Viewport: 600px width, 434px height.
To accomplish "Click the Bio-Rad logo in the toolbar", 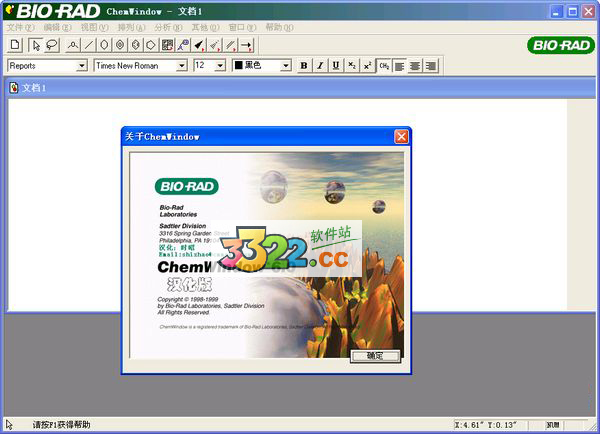I will coord(561,45).
